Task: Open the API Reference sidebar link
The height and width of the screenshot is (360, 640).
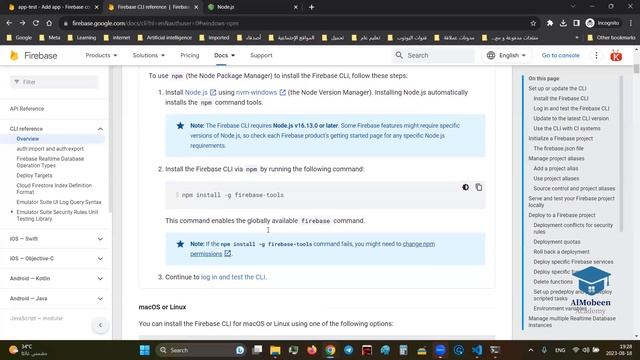Action: tap(27, 109)
